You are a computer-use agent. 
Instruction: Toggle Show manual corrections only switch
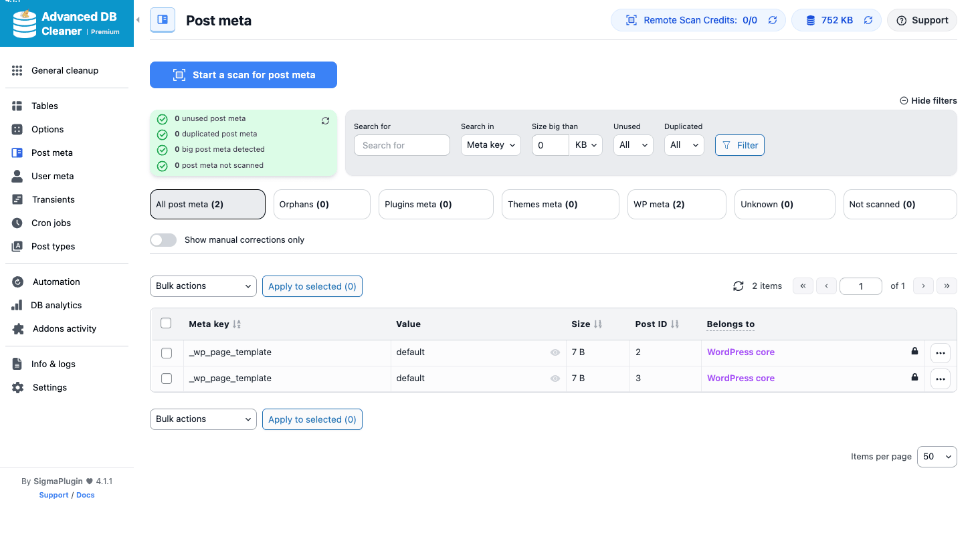point(163,240)
